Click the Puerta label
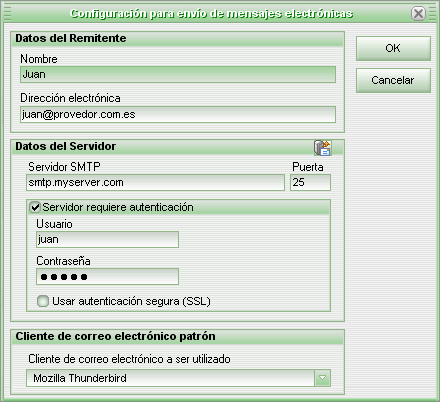 click(308, 167)
